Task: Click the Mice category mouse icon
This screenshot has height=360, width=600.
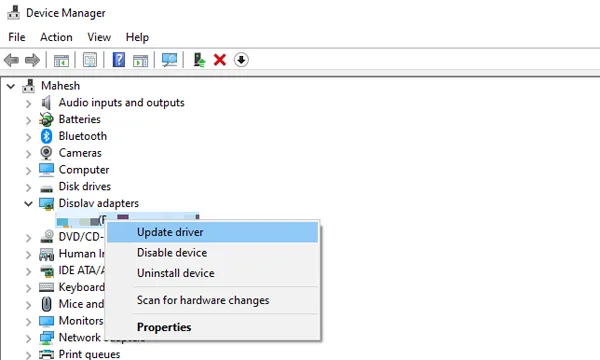Action: tap(46, 304)
